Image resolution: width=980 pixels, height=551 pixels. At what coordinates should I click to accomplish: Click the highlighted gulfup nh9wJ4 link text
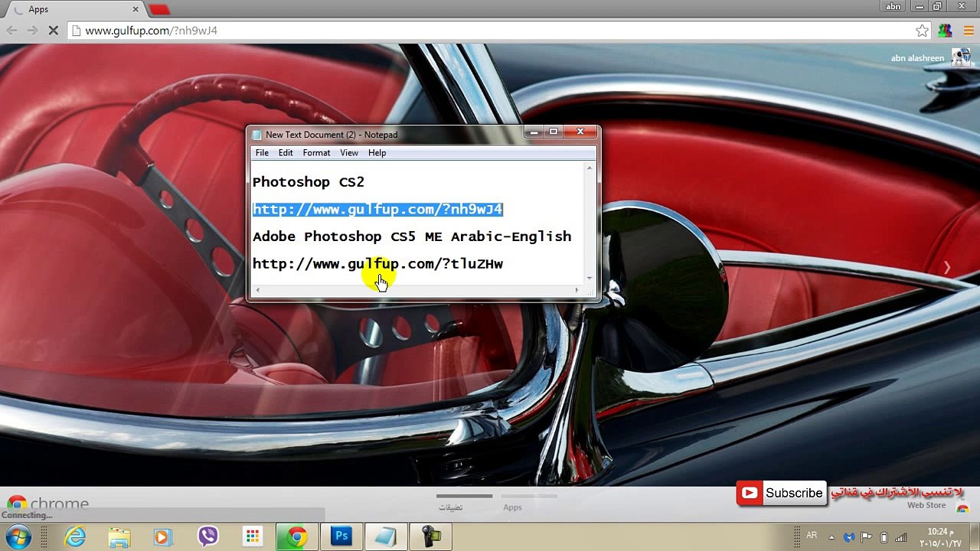(377, 209)
